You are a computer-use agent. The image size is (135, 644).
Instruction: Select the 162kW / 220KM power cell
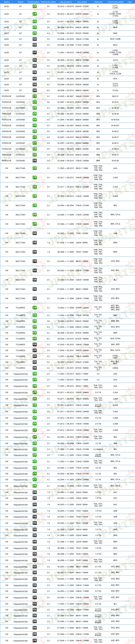[82, 308]
